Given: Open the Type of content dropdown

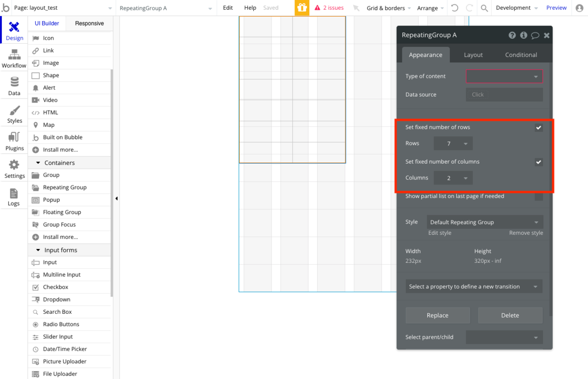Looking at the screenshot, I should (x=504, y=76).
